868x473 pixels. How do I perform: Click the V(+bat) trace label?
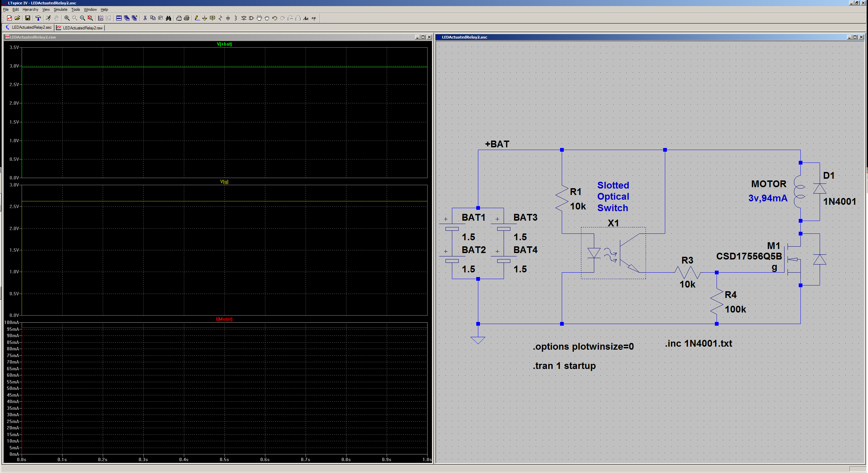pos(224,44)
